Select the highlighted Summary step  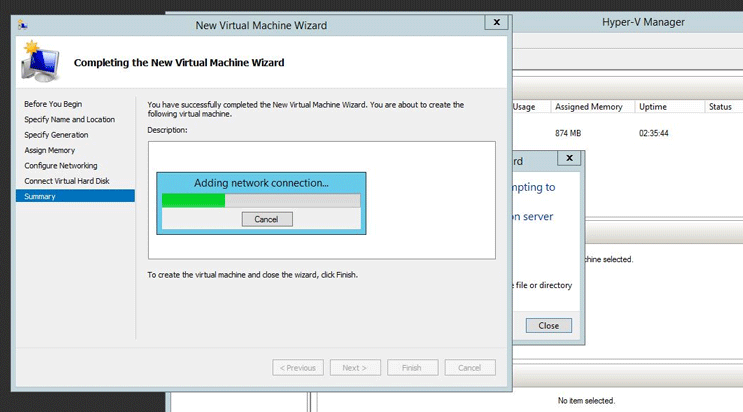[41, 196]
